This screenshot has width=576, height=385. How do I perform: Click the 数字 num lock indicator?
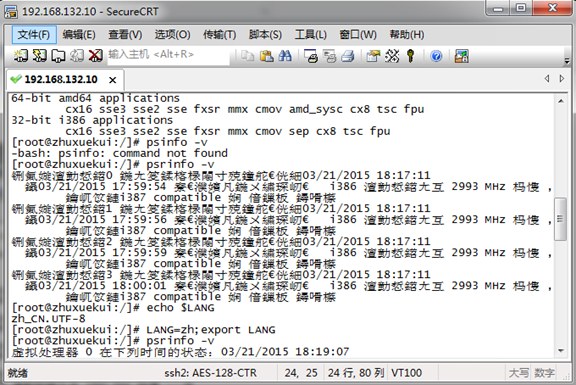544,373
